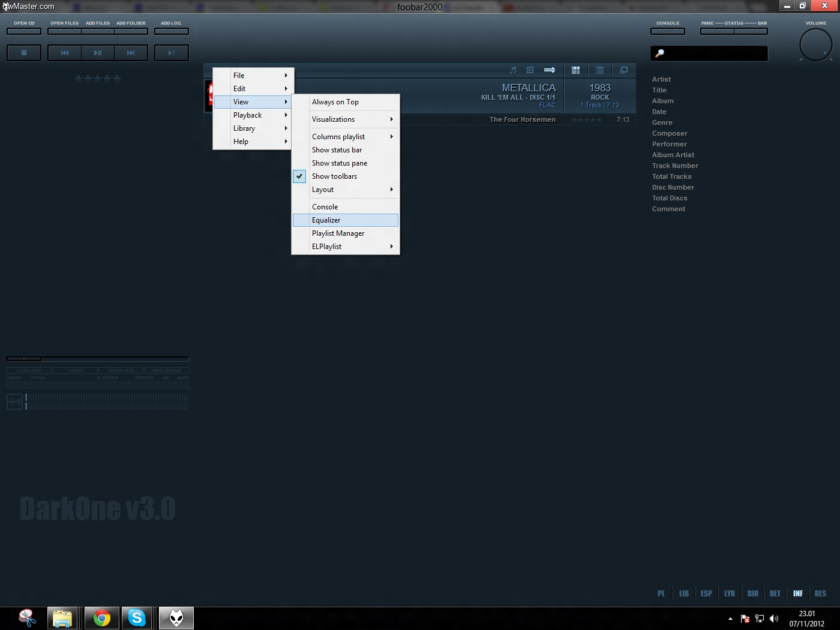Show hidden tray icons arrow
The height and width of the screenshot is (630, 840).
[730, 619]
